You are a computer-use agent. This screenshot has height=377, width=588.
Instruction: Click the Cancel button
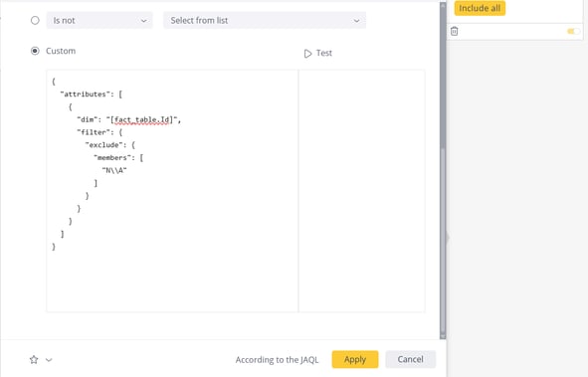pos(410,359)
